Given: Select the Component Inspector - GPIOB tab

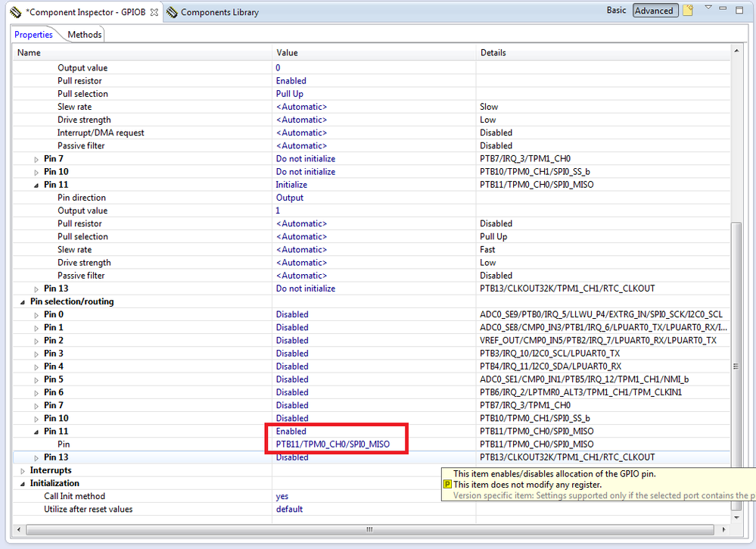Looking at the screenshot, I should 86,12.
